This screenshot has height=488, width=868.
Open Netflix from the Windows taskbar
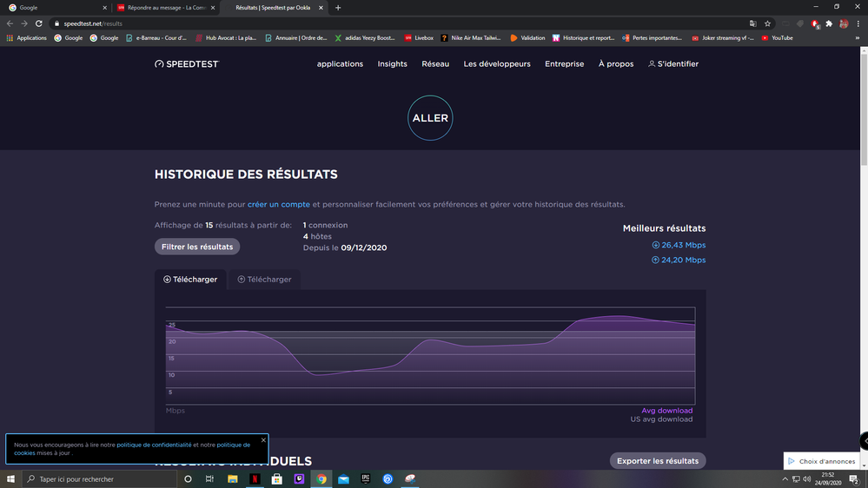(x=255, y=478)
